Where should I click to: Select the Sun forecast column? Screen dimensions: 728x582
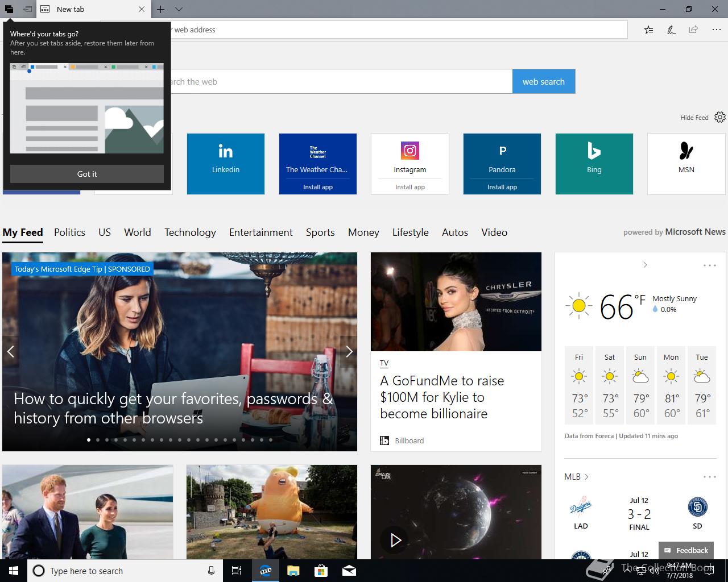coord(640,385)
